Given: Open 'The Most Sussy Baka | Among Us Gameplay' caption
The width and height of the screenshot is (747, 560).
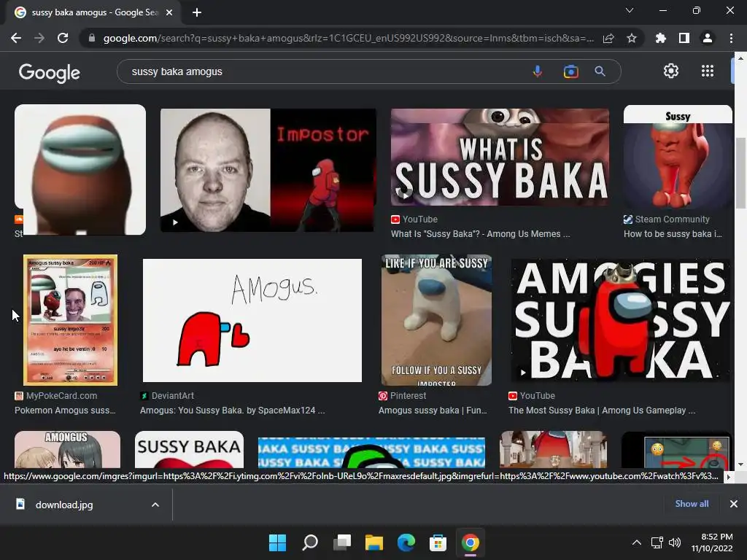Looking at the screenshot, I should coord(602,410).
